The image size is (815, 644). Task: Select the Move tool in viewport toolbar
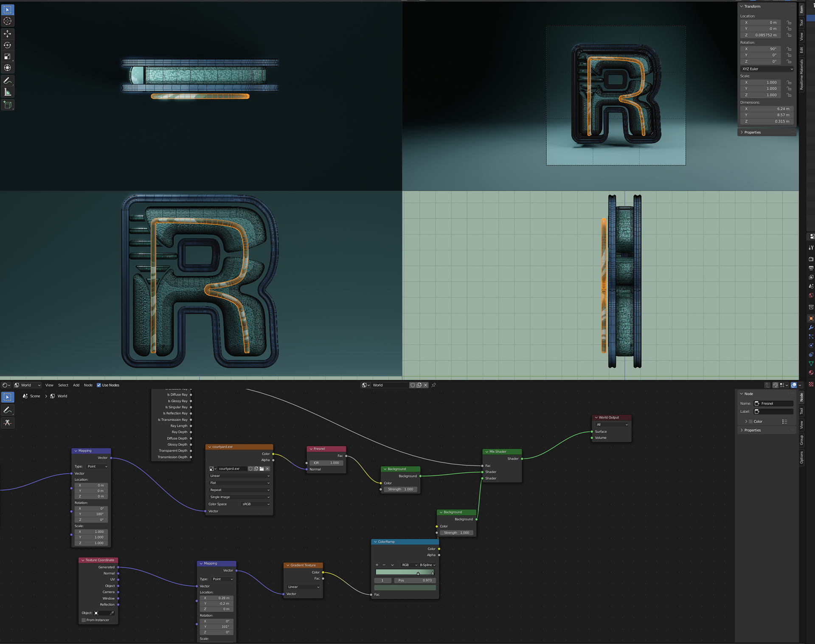[8, 34]
